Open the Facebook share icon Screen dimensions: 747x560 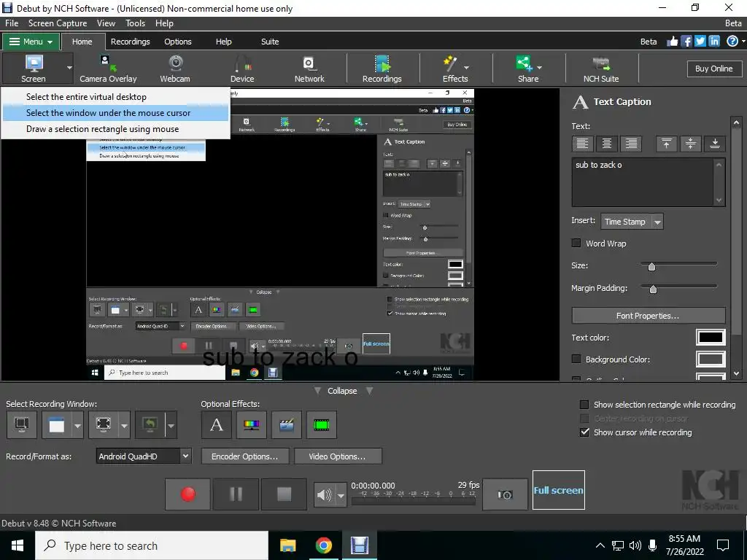[x=686, y=42]
